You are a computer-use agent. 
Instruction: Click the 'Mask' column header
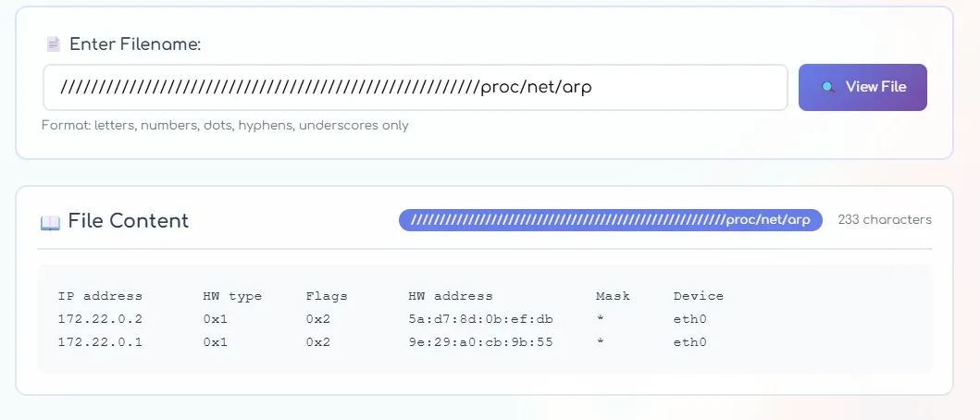(x=614, y=296)
